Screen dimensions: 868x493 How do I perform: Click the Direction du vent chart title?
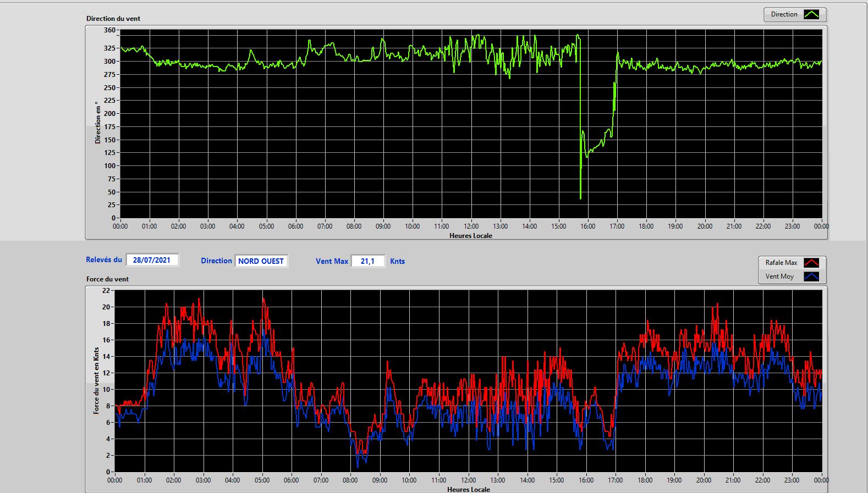pos(113,19)
